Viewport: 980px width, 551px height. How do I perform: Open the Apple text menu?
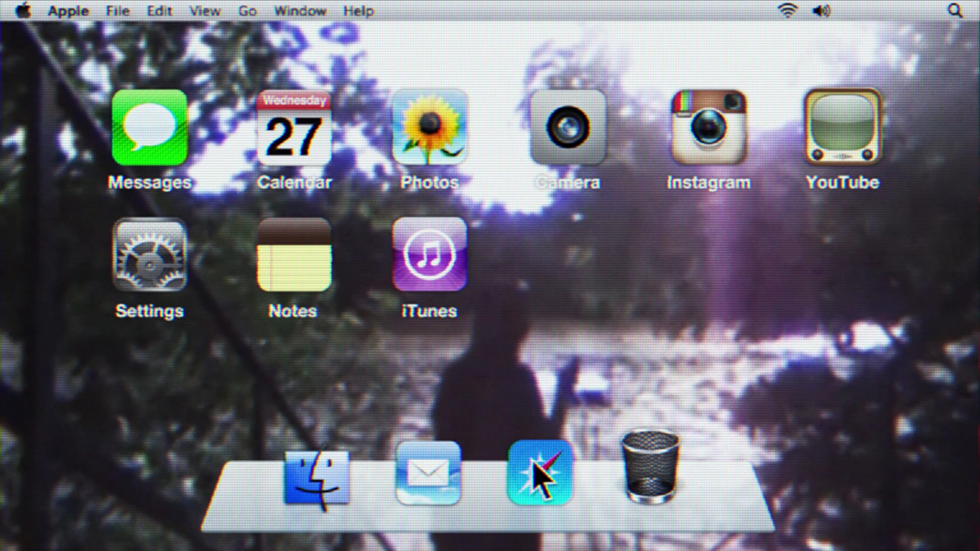coord(68,11)
